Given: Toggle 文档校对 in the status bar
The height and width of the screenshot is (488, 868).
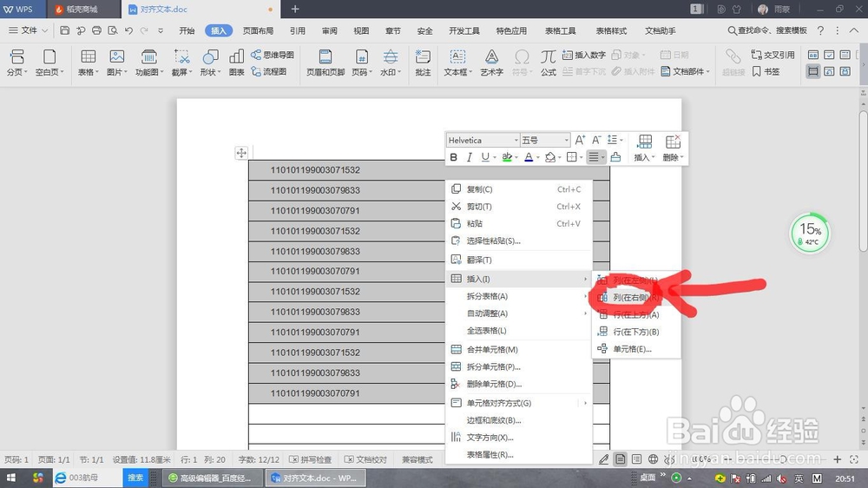Looking at the screenshot, I should (x=365, y=459).
